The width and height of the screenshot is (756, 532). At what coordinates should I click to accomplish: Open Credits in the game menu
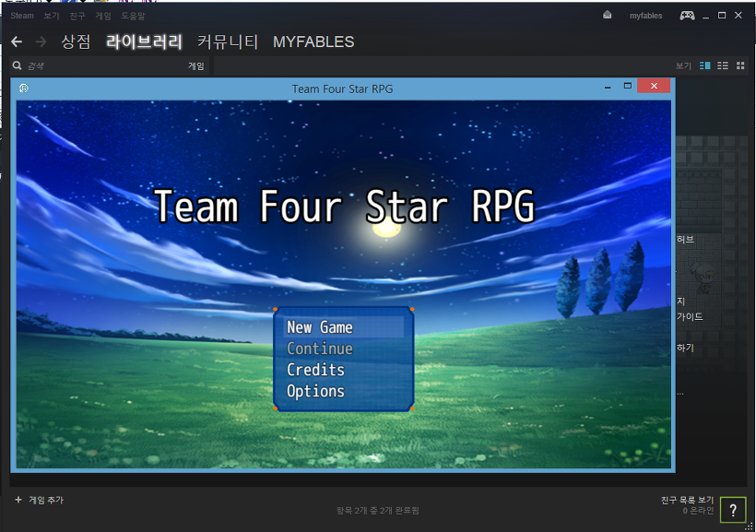click(343, 370)
